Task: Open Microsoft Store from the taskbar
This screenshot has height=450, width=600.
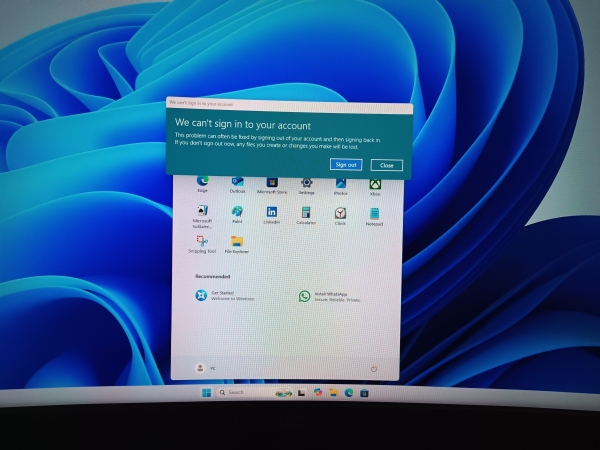Action: point(364,393)
